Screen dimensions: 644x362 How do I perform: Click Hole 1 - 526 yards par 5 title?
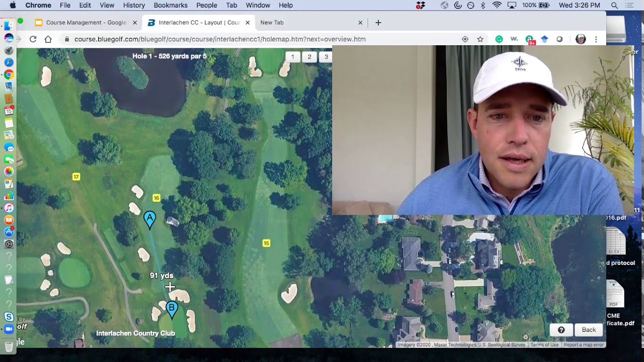[x=170, y=56]
